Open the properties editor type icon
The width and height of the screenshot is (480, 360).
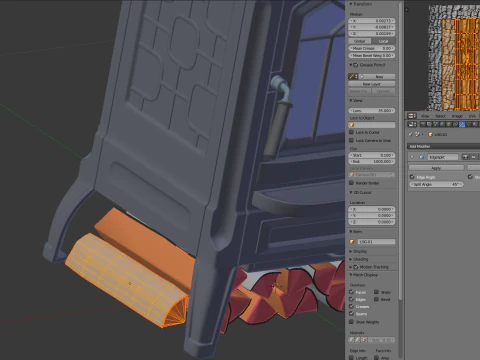(x=412, y=125)
